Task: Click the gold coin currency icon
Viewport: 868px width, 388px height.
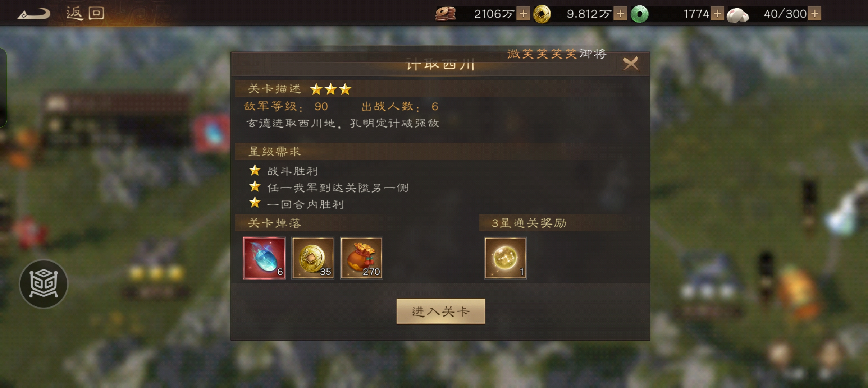Action: click(542, 14)
